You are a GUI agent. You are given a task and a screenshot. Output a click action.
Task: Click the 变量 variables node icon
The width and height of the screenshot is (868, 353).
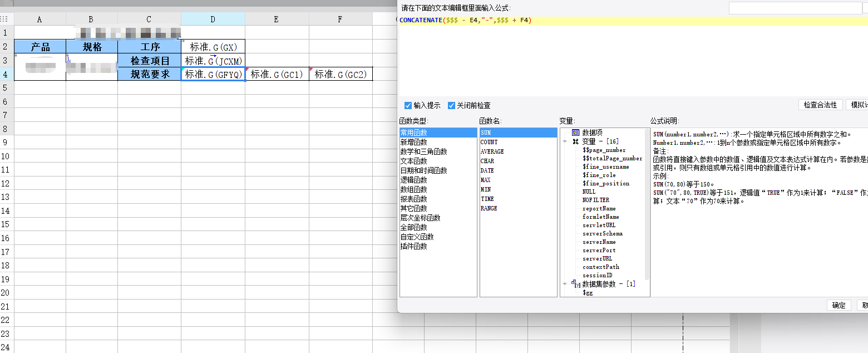pyautogui.click(x=575, y=141)
